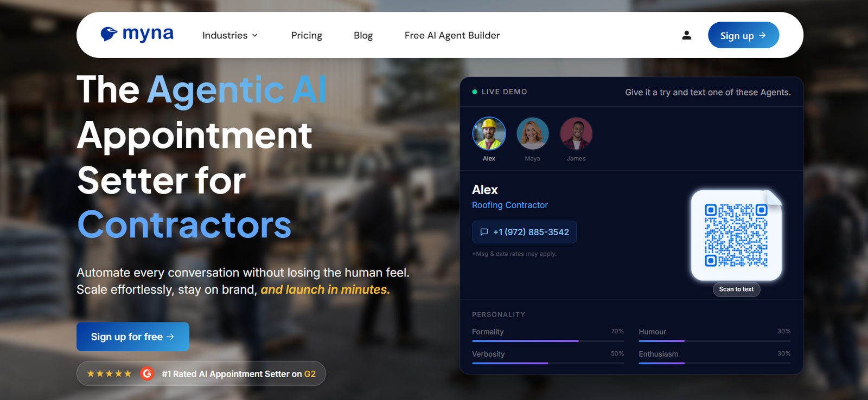The width and height of the screenshot is (868, 400).
Task: Click the Agentic AI headline text
Action: pyautogui.click(x=237, y=89)
